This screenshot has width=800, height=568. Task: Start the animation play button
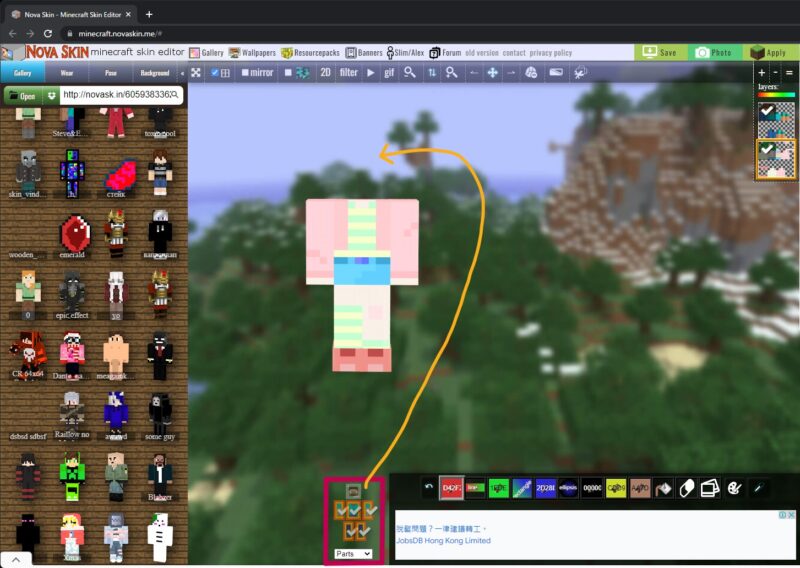(370, 72)
